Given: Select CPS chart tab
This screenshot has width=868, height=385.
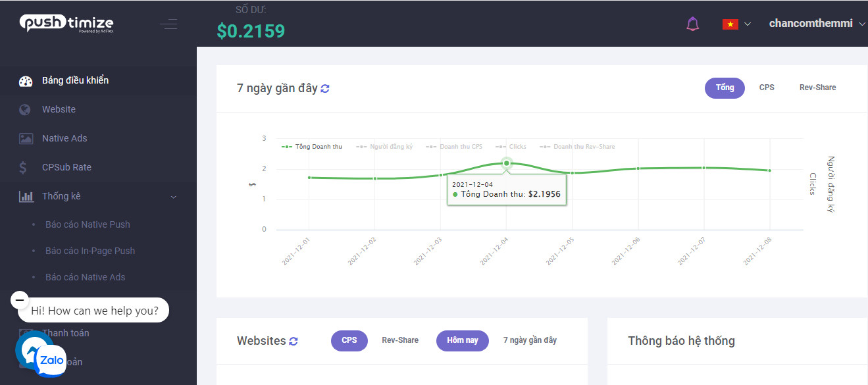Looking at the screenshot, I should [767, 88].
